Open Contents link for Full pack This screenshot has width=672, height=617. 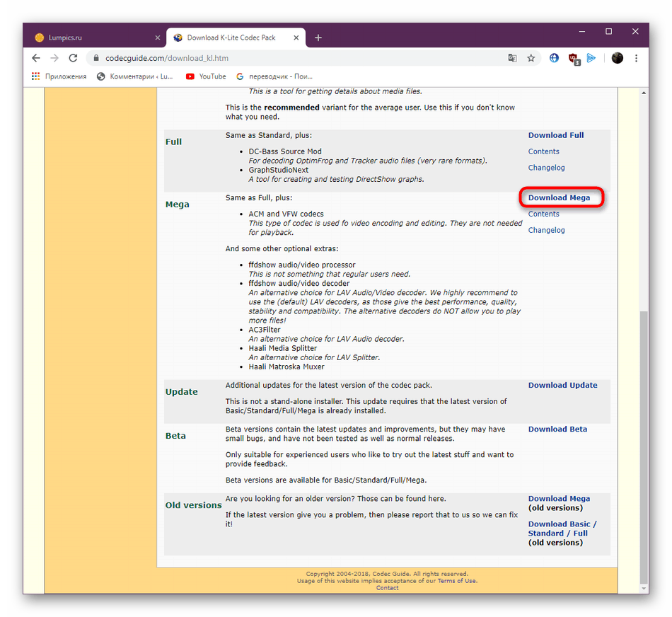[x=543, y=151]
